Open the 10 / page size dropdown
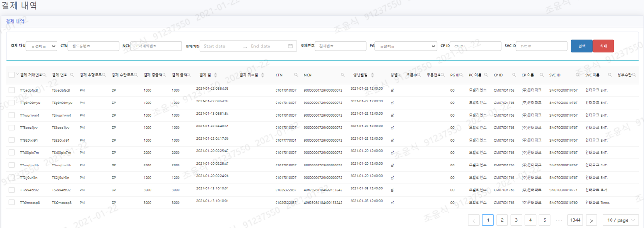The height and width of the screenshot is (228, 644). (x=621, y=220)
